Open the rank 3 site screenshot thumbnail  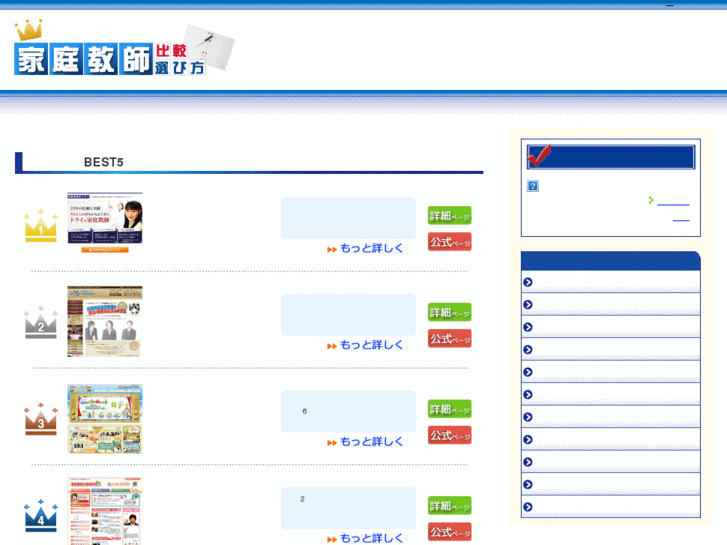click(105, 418)
